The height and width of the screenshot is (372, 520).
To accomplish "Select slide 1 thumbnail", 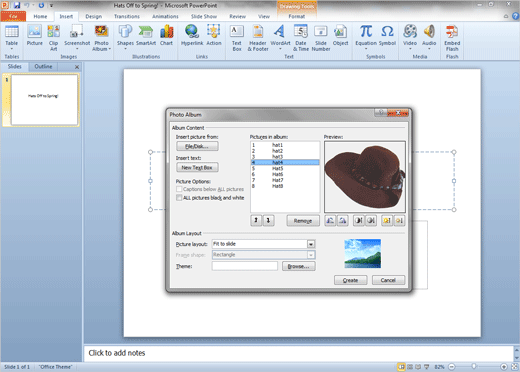I will (44, 100).
